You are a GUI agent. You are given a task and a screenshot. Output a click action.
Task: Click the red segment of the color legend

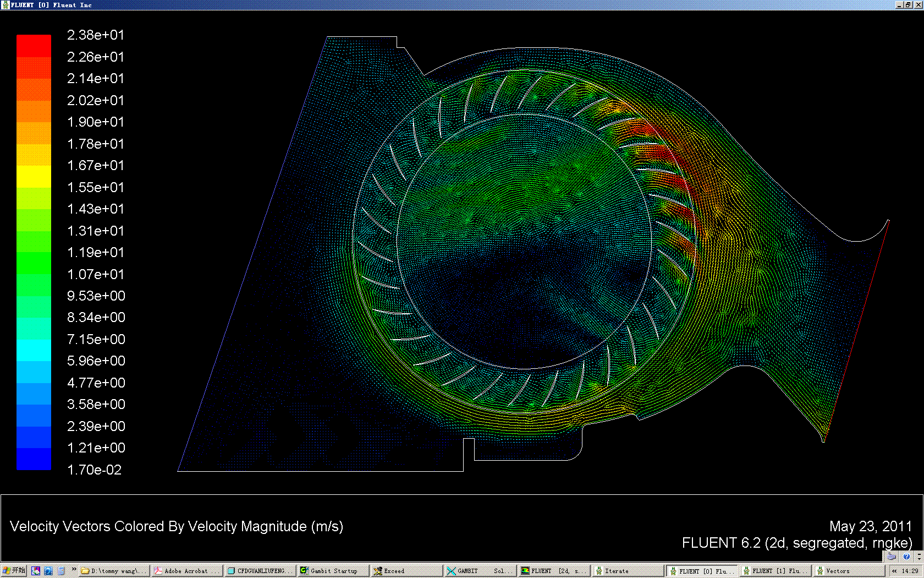[34, 46]
